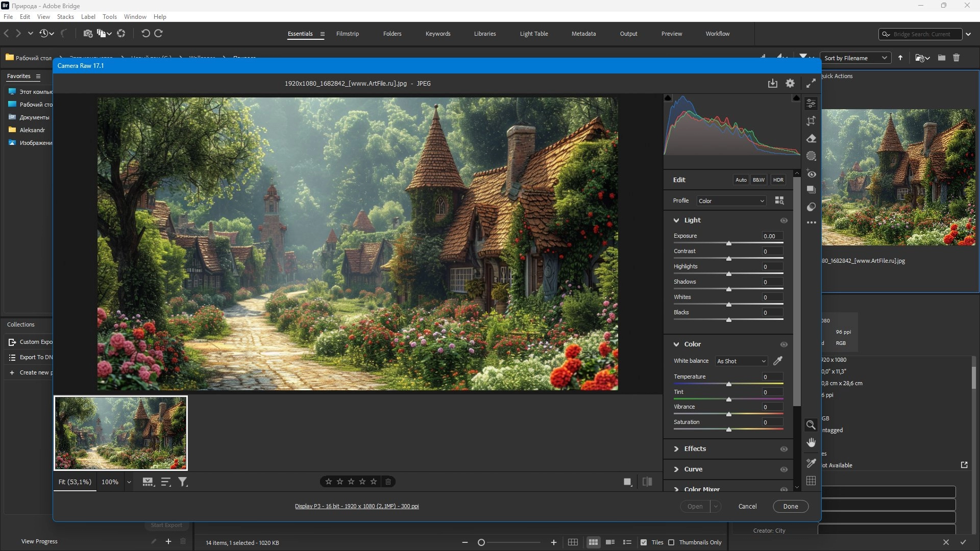Enable the Thumbnails Only checkbox
980x551 pixels.
pos(671,542)
